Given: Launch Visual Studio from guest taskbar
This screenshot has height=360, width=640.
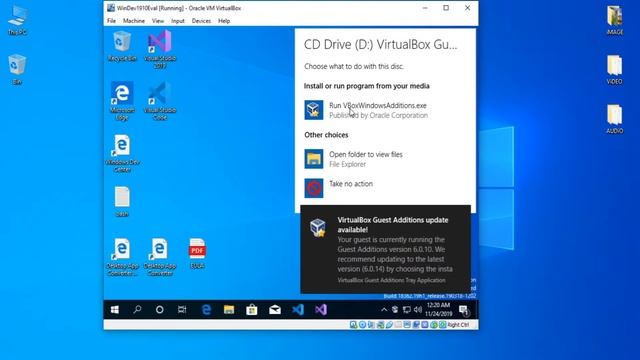Looking at the screenshot, I should [x=321, y=310].
